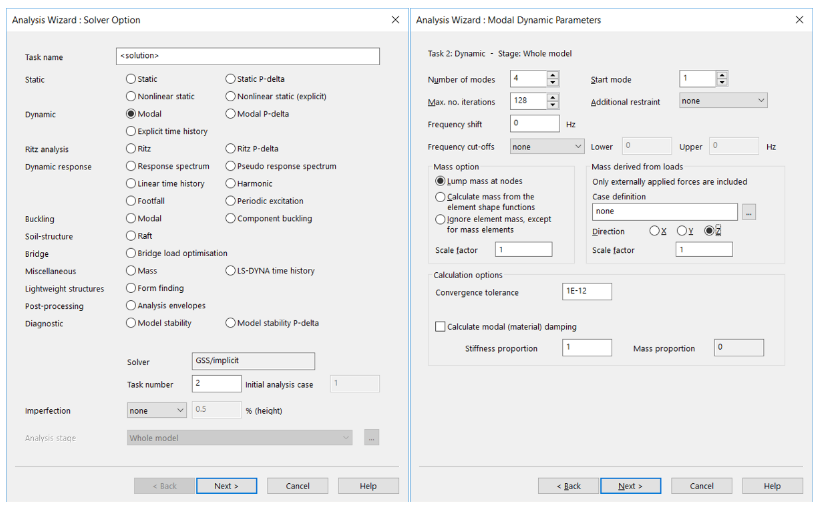The image size is (818, 513).
Task: Increase the Number of modes spinner
Action: [552, 75]
